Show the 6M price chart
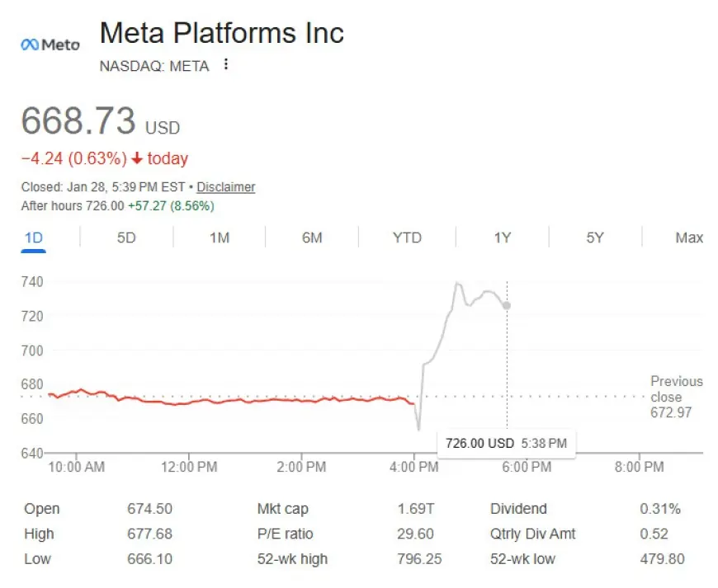The image size is (718, 588). (312, 238)
